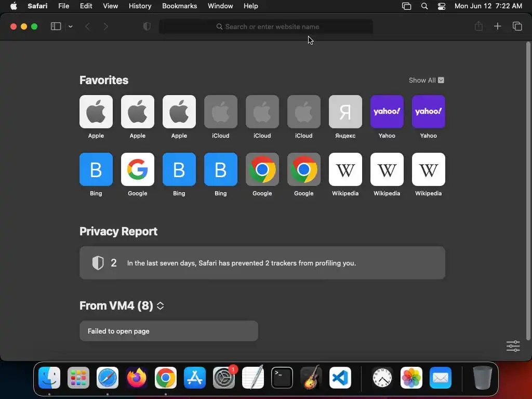Open the View menu

pos(110,6)
